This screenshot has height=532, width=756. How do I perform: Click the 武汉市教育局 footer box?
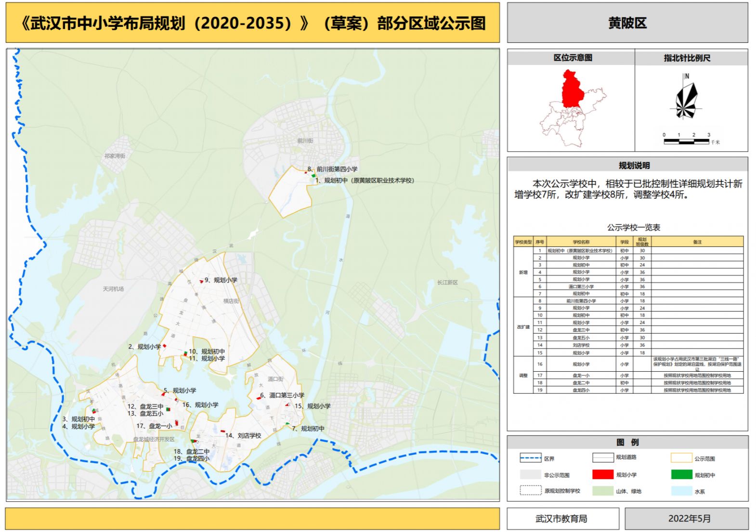point(563,519)
